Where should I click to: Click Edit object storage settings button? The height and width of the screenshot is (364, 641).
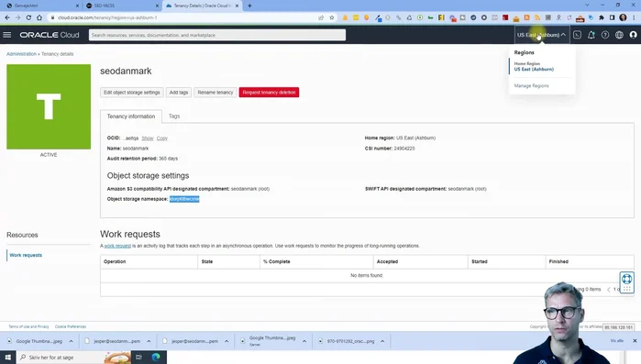pos(132,93)
